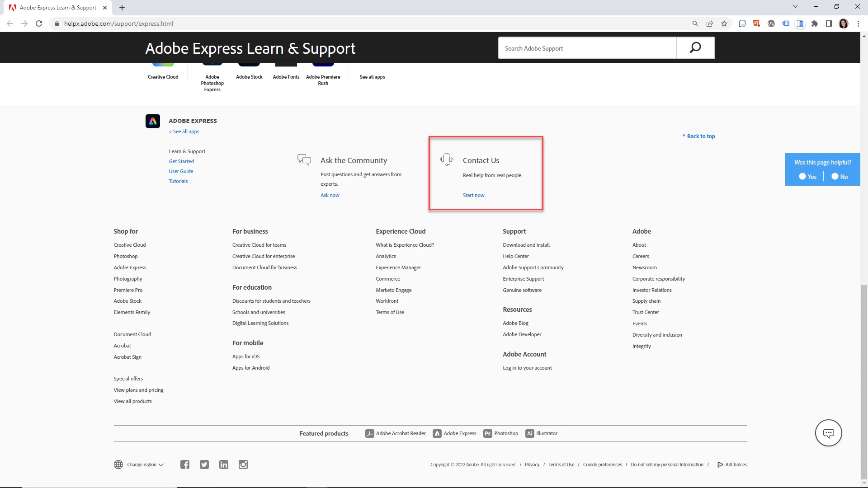Open the Chrome three-dot menu
Screen dimensions: 868x488
858,23
